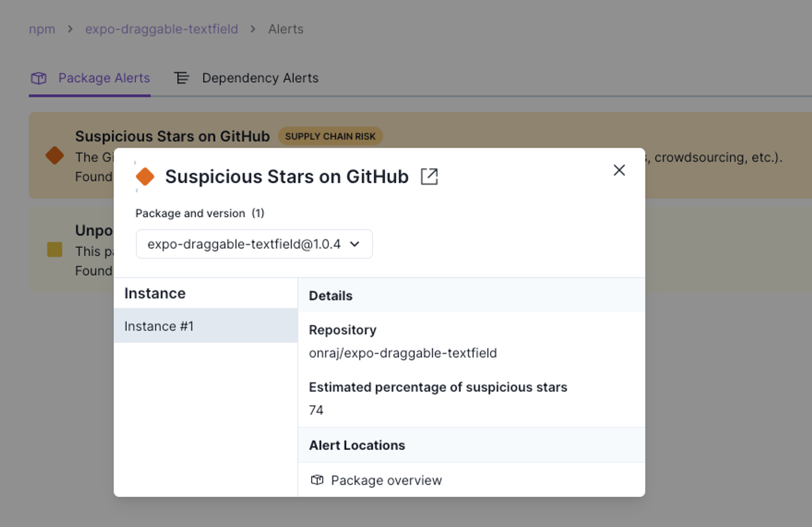Click the yellow square severity icon

point(55,249)
